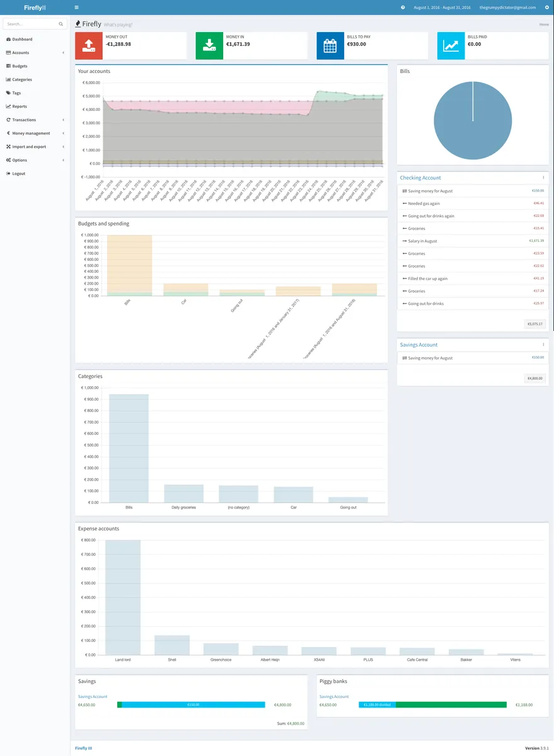Open Savings Account three-dot options menu
The image size is (554, 756).
(543, 345)
